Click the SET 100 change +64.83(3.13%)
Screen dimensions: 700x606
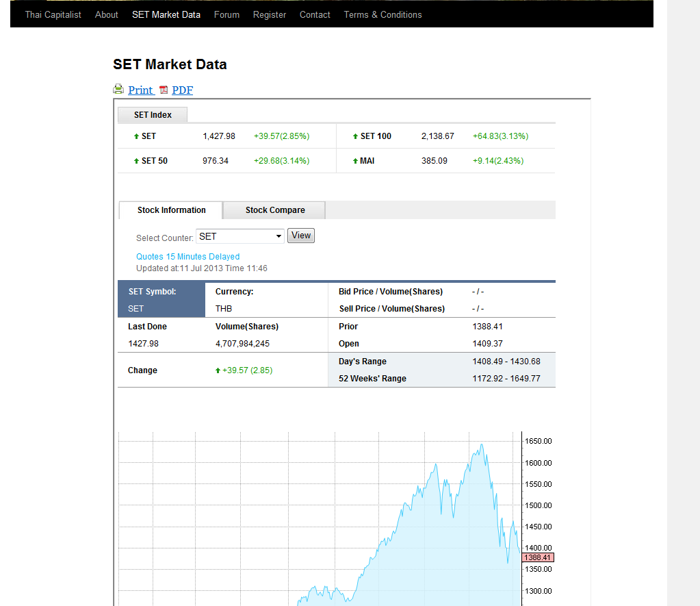500,136
